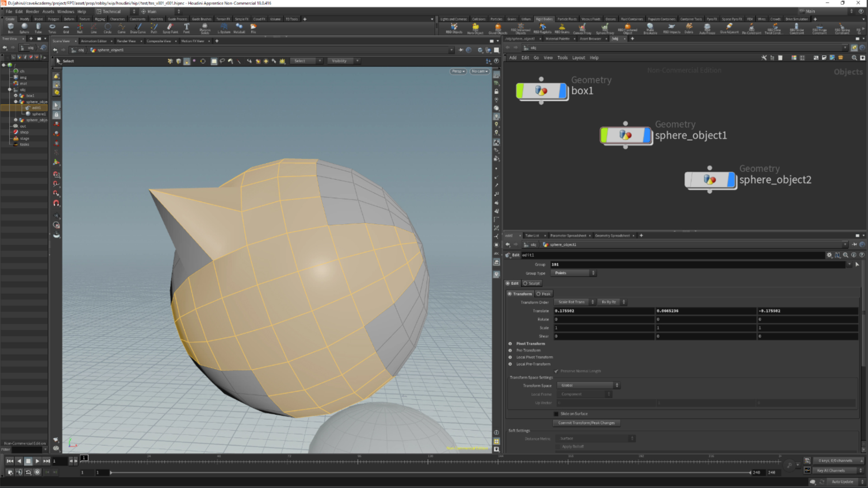Open the RBD Objects tool on Rigid Bodies shelf
The width and height of the screenshot is (868, 488).
[454, 28]
